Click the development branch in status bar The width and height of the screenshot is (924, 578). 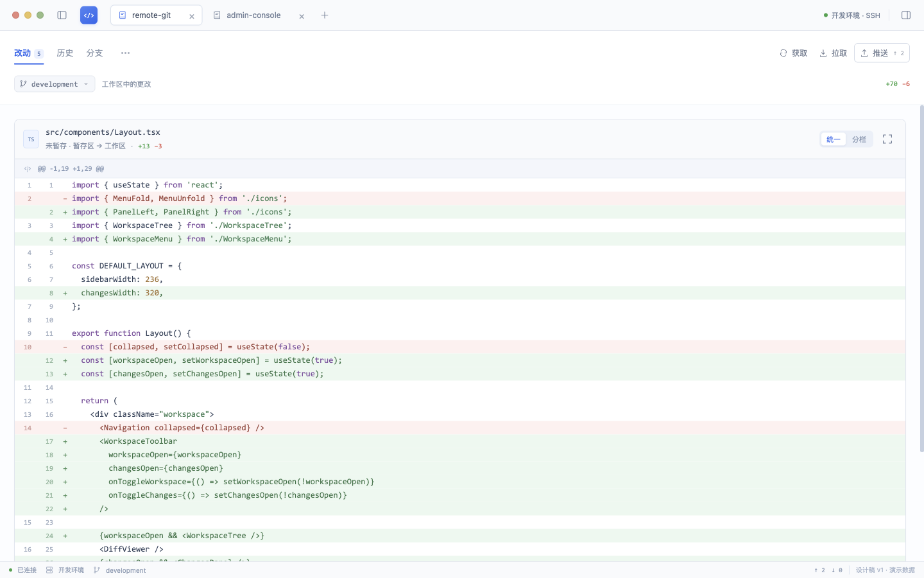(120, 570)
